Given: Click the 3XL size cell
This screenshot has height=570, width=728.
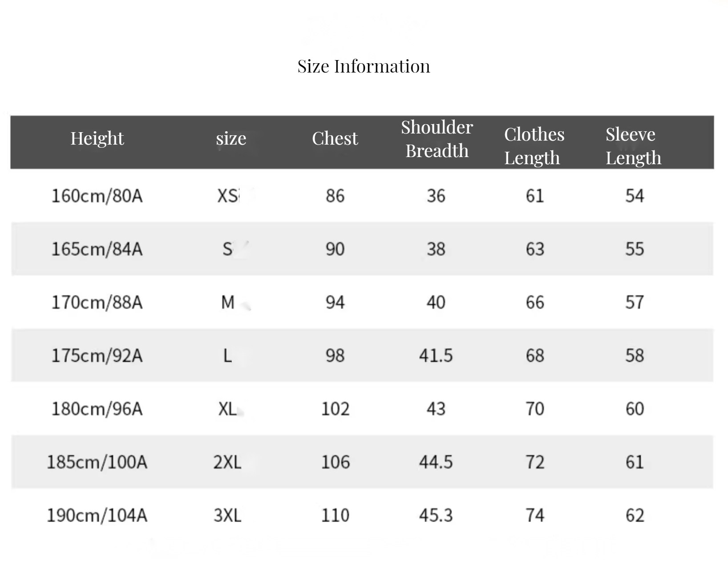Looking at the screenshot, I should tap(227, 515).
